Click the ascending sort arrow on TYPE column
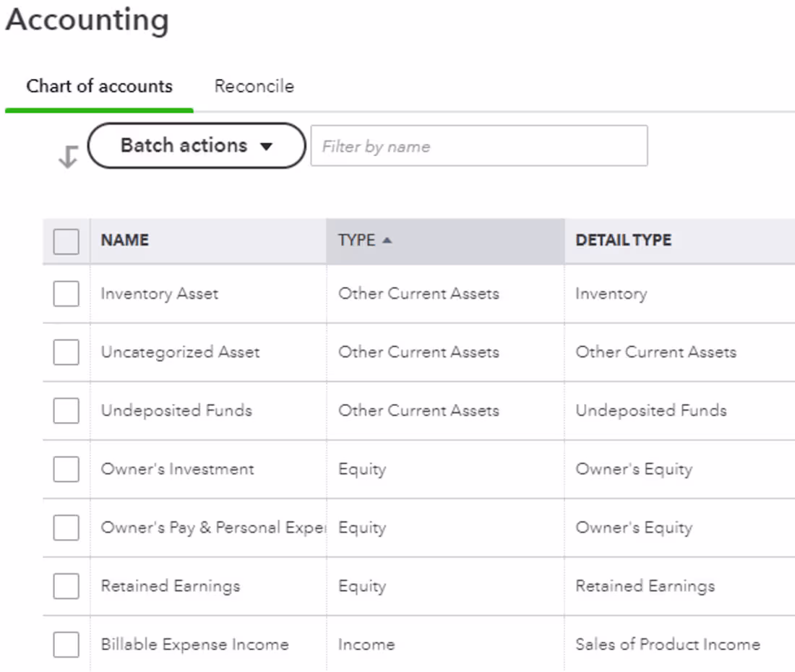 coord(387,241)
